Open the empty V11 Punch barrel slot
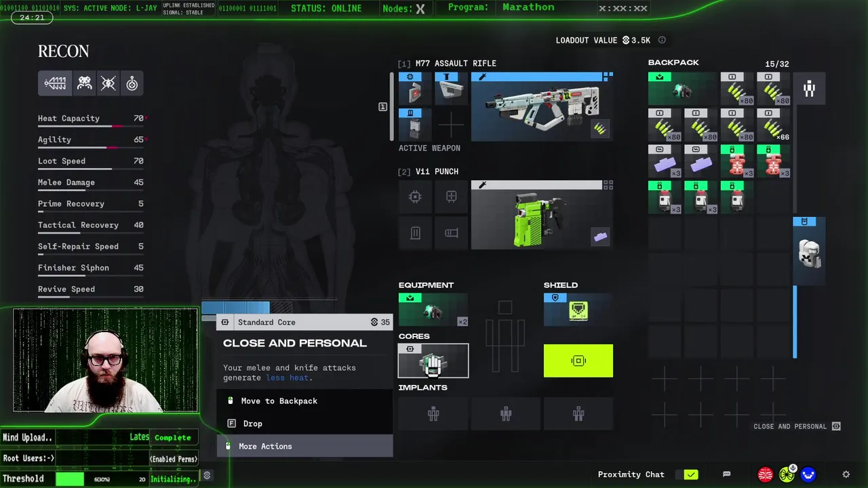Screen dimensions: 868x488 [451, 233]
